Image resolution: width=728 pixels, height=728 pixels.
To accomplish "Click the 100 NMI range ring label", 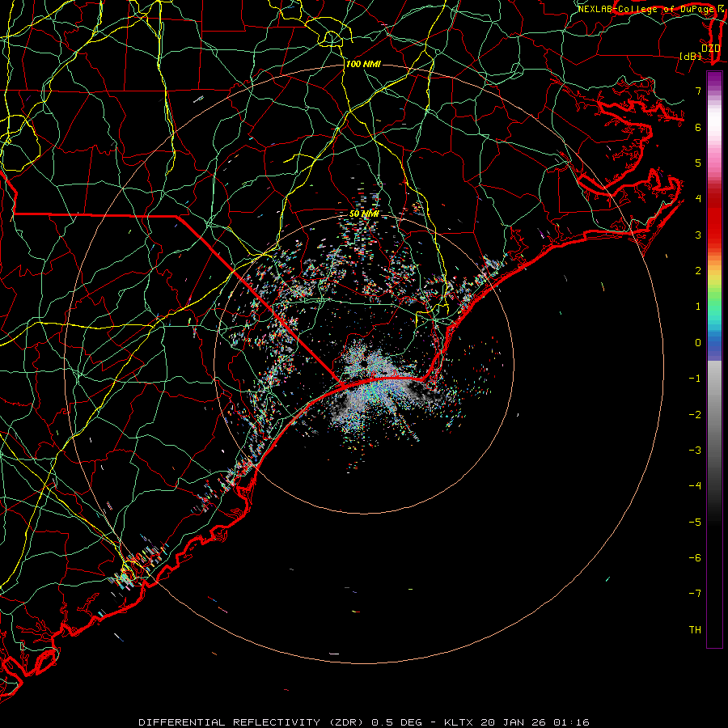I will click(x=363, y=64).
